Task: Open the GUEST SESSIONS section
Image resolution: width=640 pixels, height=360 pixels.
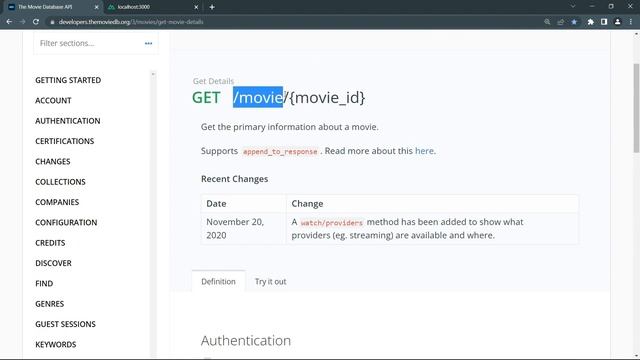Action: pos(65,324)
